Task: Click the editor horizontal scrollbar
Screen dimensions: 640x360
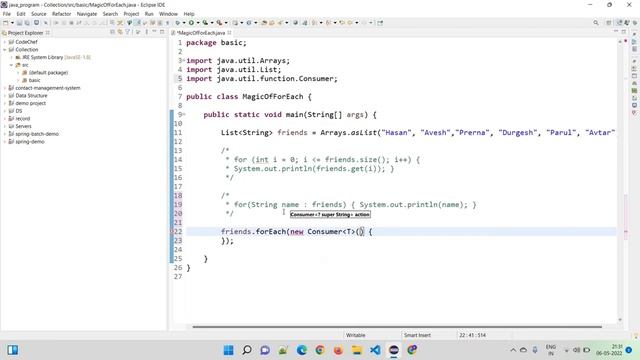Action: (397, 327)
